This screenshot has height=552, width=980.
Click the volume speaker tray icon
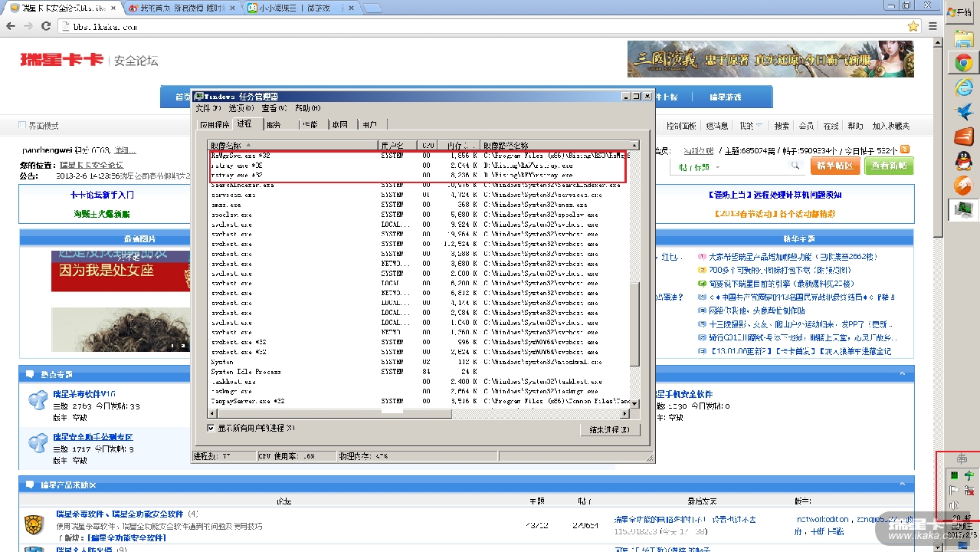(954, 505)
